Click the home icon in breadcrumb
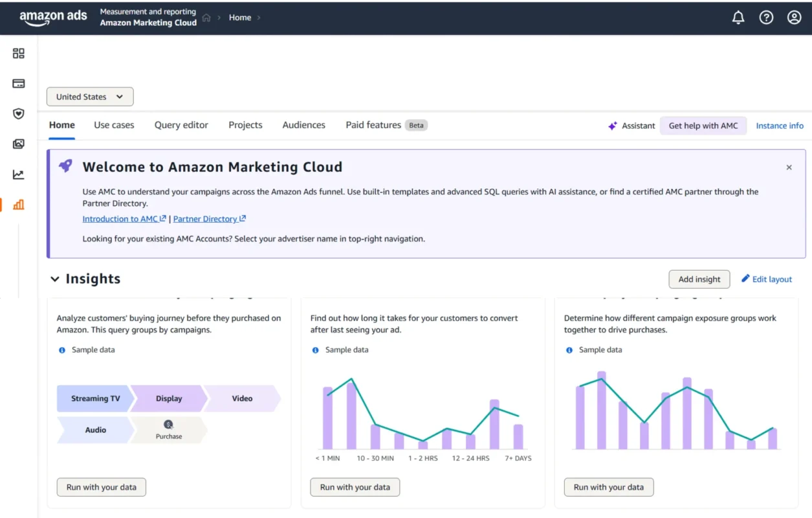 click(x=206, y=17)
